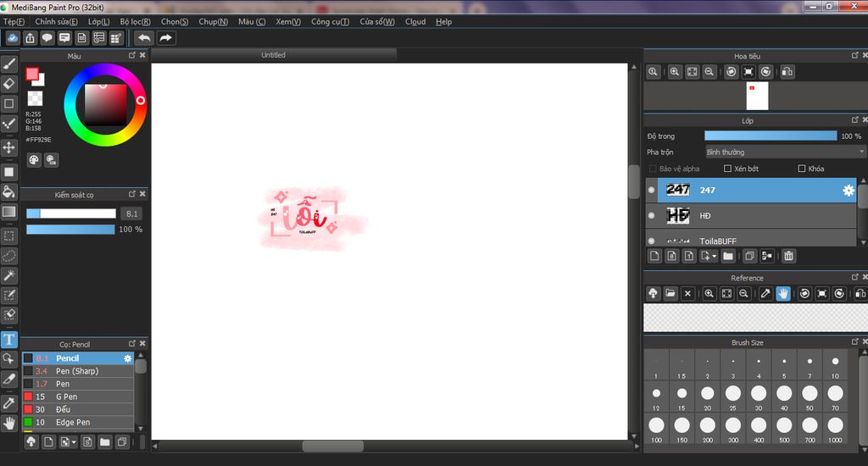
Task: Click the Redo arrow in toolbar
Action: [x=165, y=37]
